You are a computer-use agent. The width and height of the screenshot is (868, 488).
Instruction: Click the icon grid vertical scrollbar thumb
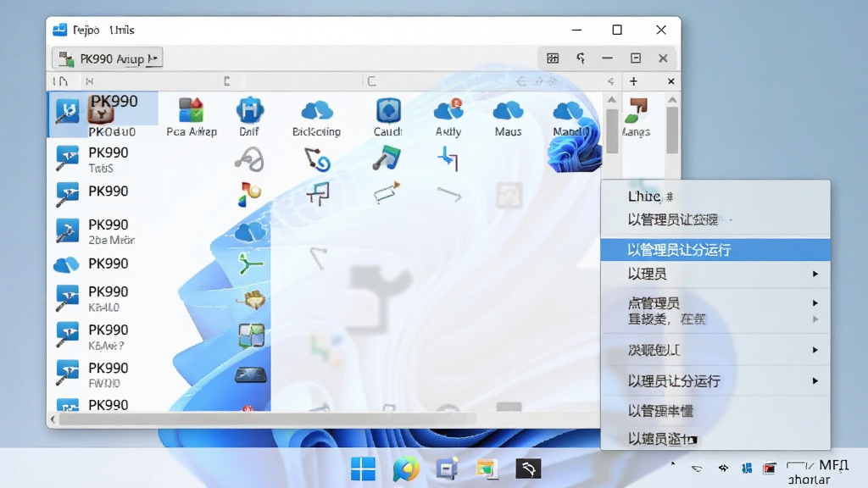pos(612,131)
